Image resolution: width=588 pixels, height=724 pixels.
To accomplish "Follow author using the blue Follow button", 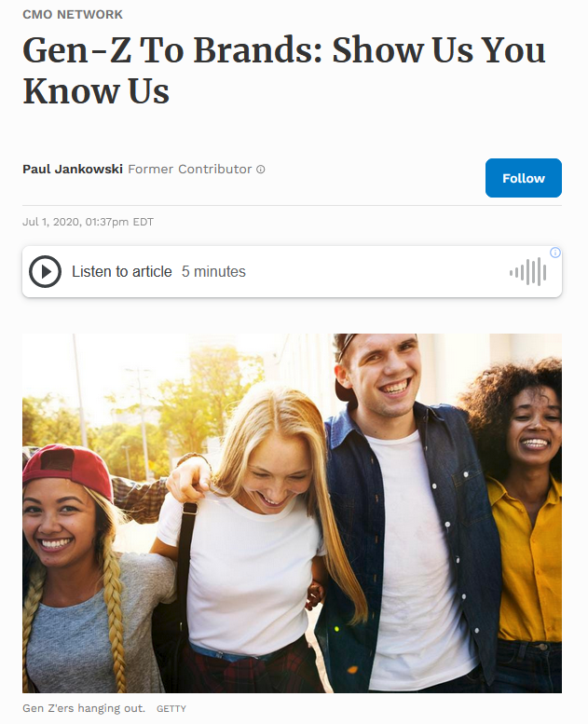I will coord(524,178).
